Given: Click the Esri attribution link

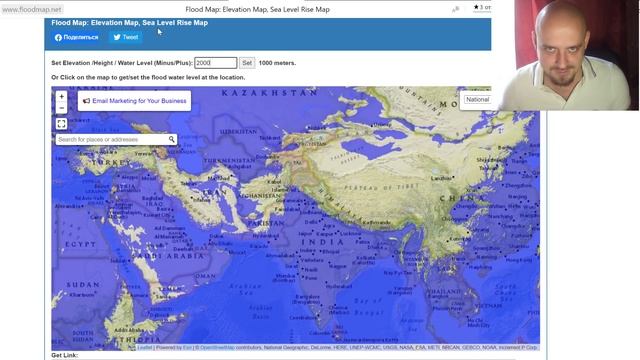Looking at the screenshot, I should coord(187,348).
